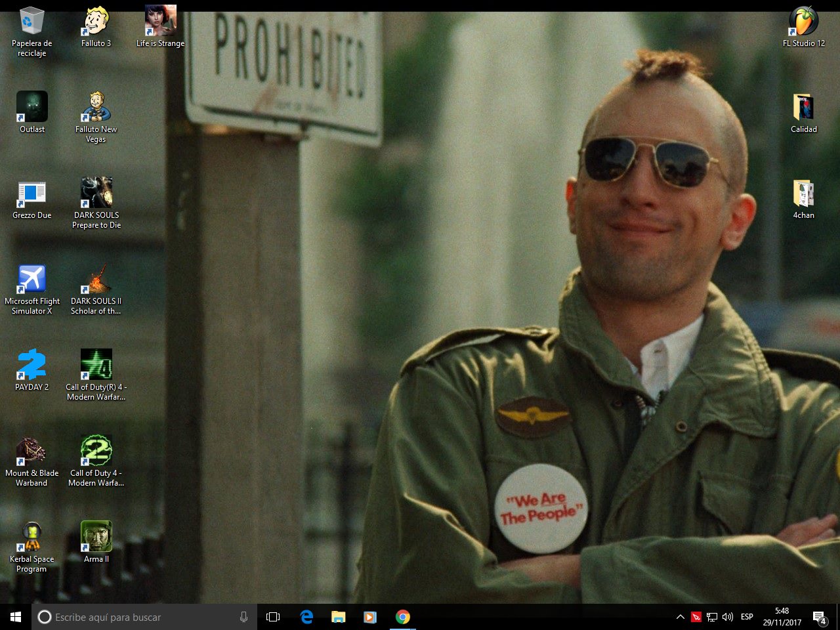Image resolution: width=840 pixels, height=630 pixels.
Task: Open ESP input language selector
Action: (x=747, y=617)
